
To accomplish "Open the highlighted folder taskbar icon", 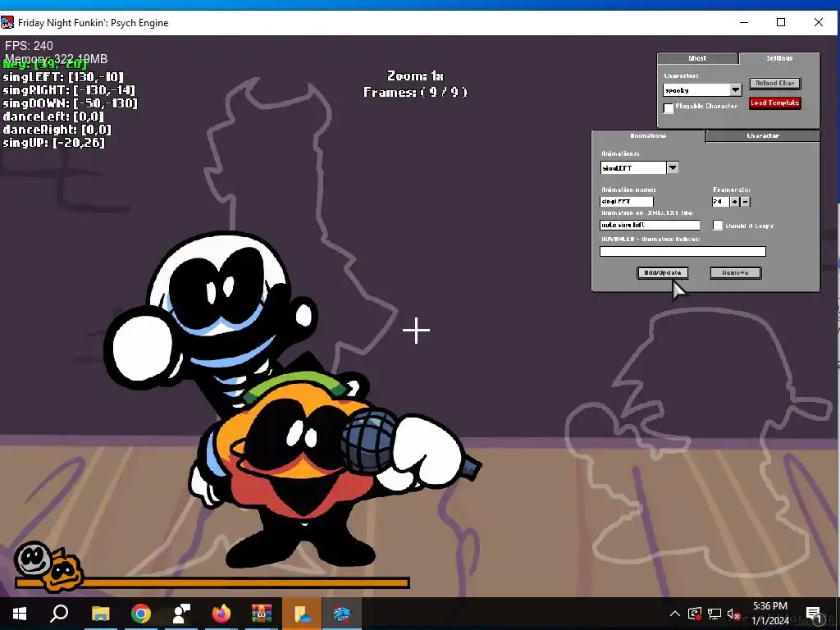I will click(x=302, y=614).
